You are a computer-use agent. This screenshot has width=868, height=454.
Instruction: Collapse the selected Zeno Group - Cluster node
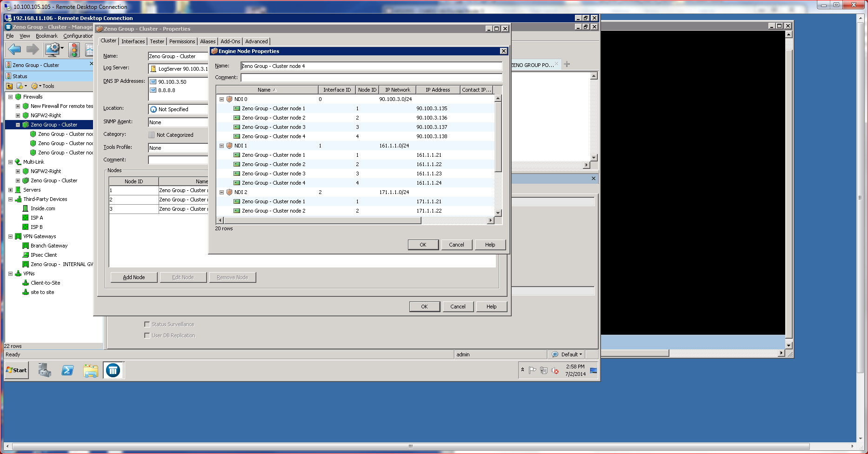tap(18, 125)
